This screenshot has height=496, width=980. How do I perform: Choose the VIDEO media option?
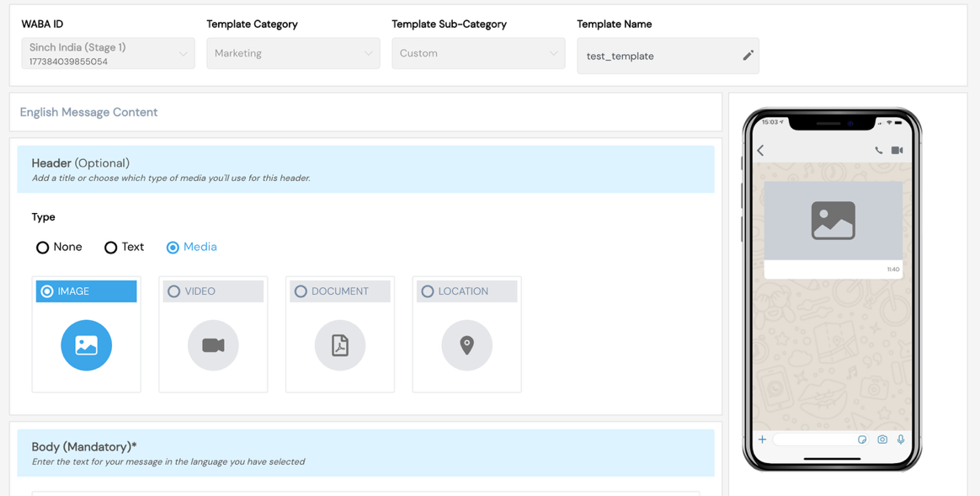(x=213, y=291)
